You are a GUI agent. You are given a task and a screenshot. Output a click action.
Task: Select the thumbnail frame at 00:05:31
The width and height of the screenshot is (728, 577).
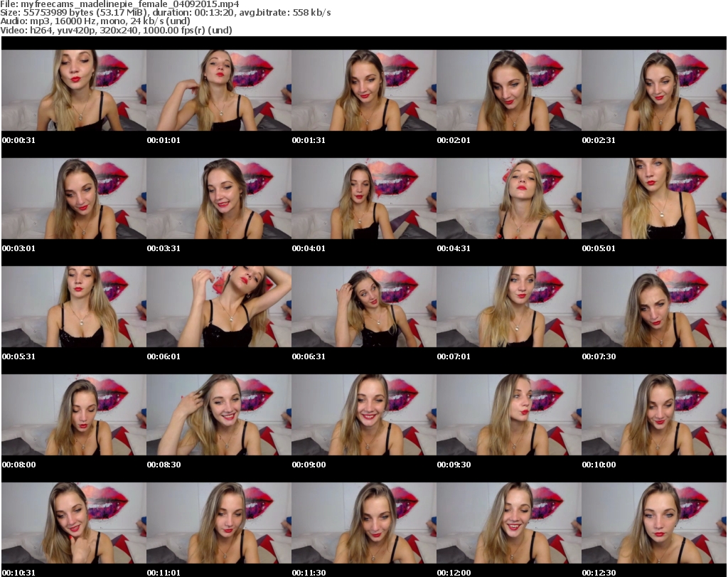pos(74,307)
